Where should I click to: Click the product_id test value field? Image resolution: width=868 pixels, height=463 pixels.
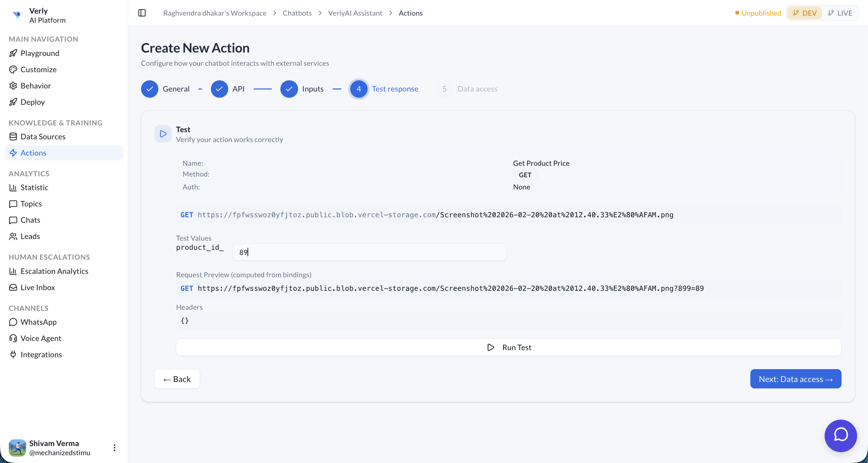click(x=369, y=252)
